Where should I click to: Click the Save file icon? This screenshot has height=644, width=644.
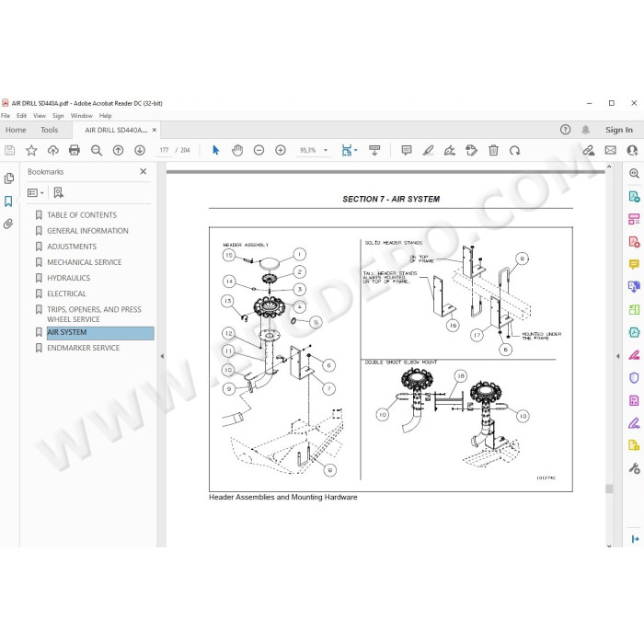pyautogui.click(x=10, y=150)
